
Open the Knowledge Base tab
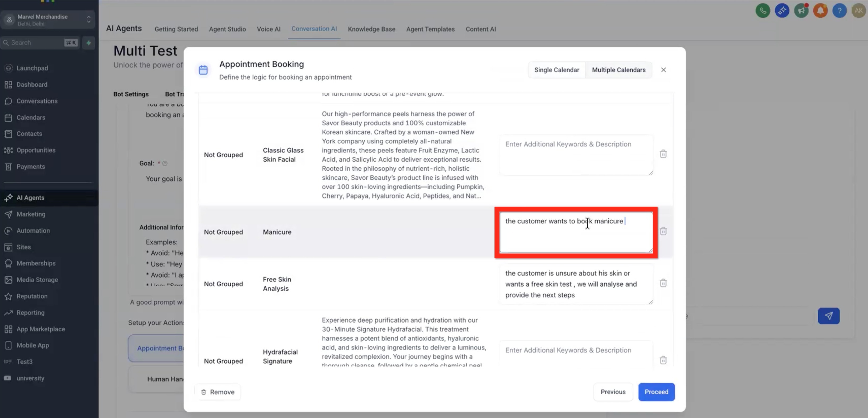[x=371, y=29]
